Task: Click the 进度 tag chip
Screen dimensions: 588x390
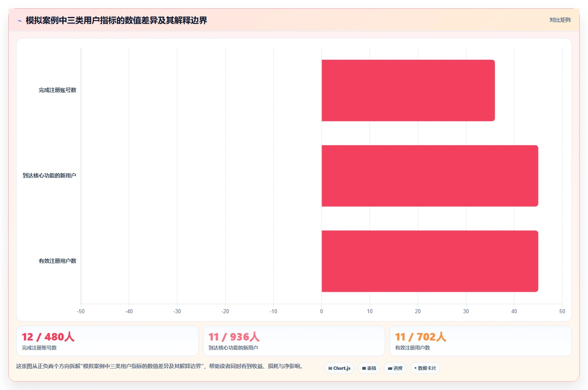Action: pos(395,368)
